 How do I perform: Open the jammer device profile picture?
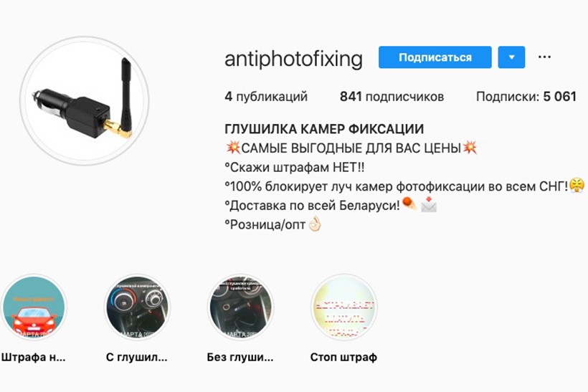[x=85, y=101]
